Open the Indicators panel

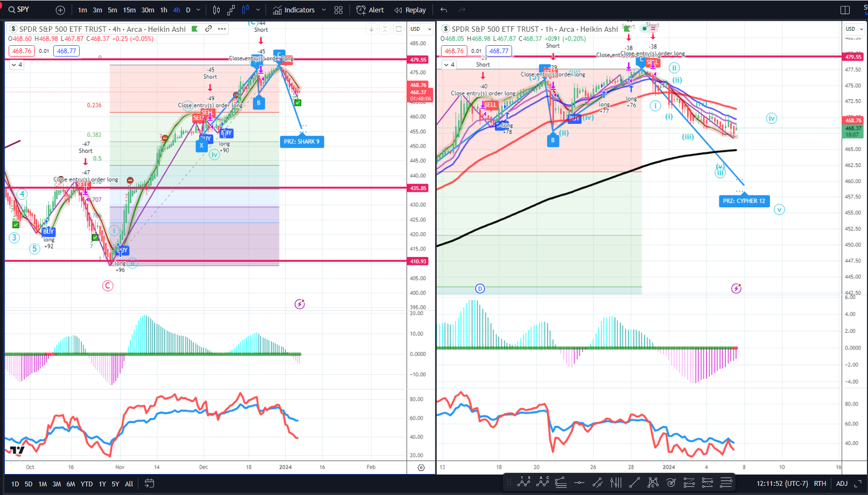coord(294,10)
